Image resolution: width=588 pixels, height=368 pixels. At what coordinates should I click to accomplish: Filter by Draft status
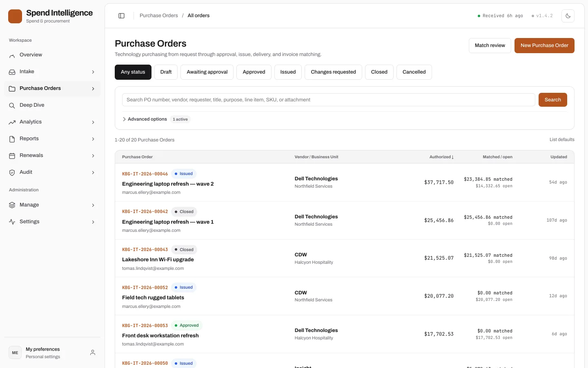point(166,72)
